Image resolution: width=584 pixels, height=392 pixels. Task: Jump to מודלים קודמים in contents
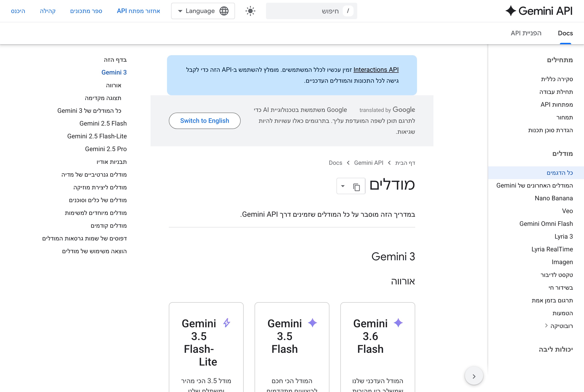click(x=109, y=225)
